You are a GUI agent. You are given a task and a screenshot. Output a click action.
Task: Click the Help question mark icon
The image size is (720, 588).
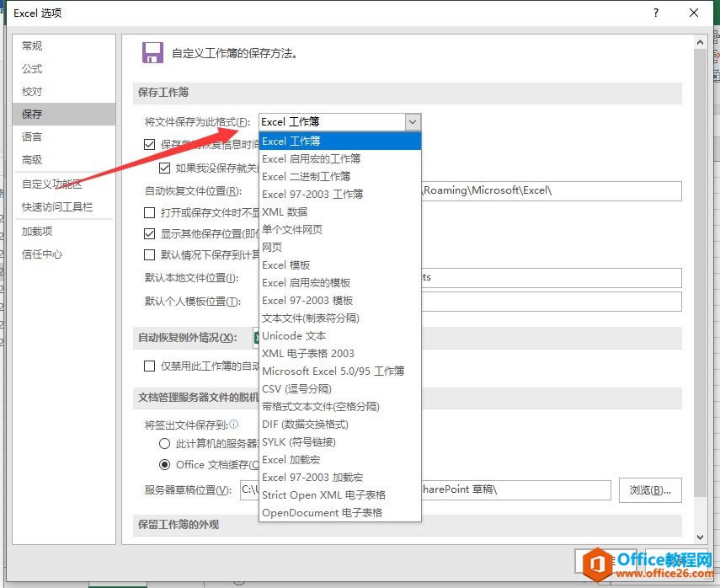pos(655,13)
